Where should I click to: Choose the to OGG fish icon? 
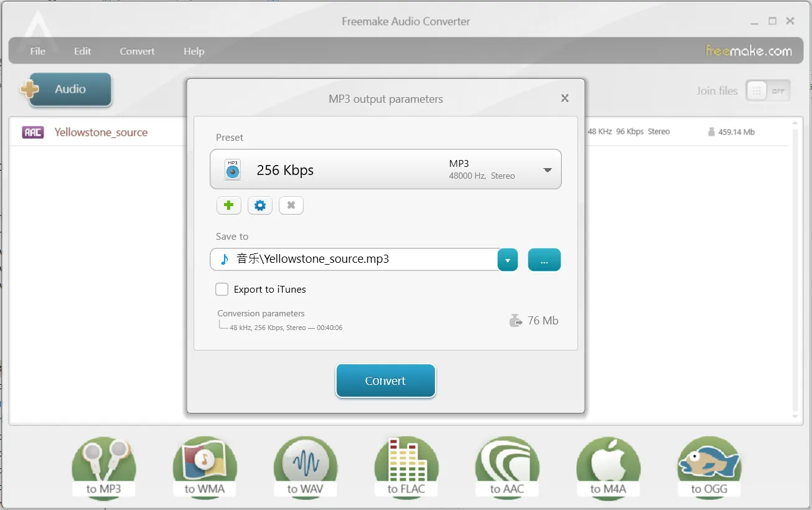point(709,468)
